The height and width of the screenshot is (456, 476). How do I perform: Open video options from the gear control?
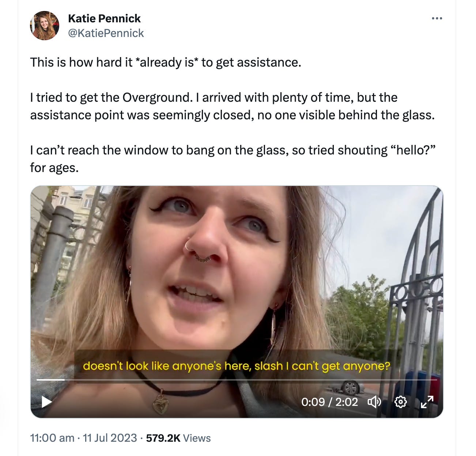pyautogui.click(x=401, y=403)
